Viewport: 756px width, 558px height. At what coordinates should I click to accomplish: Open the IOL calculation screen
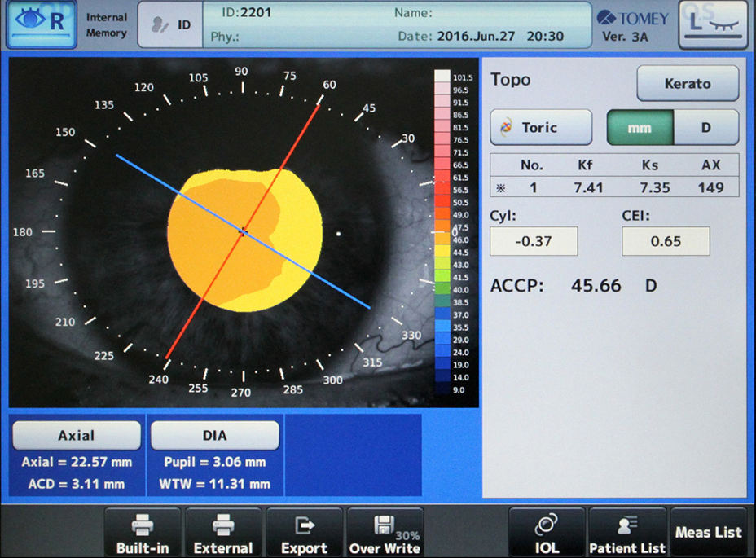point(547,534)
